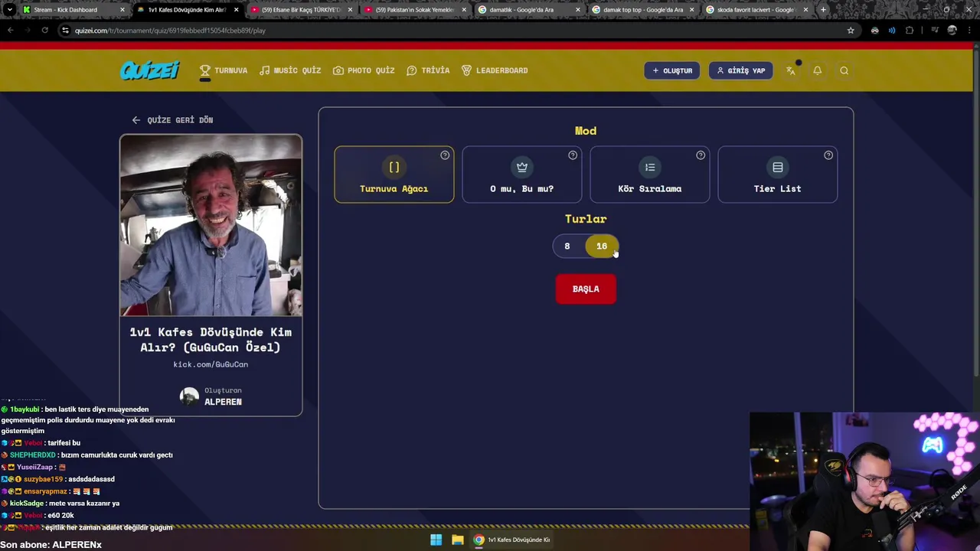This screenshot has height=551, width=980.
Task: Open Chrome extensions puzzle icon
Action: [x=910, y=31]
